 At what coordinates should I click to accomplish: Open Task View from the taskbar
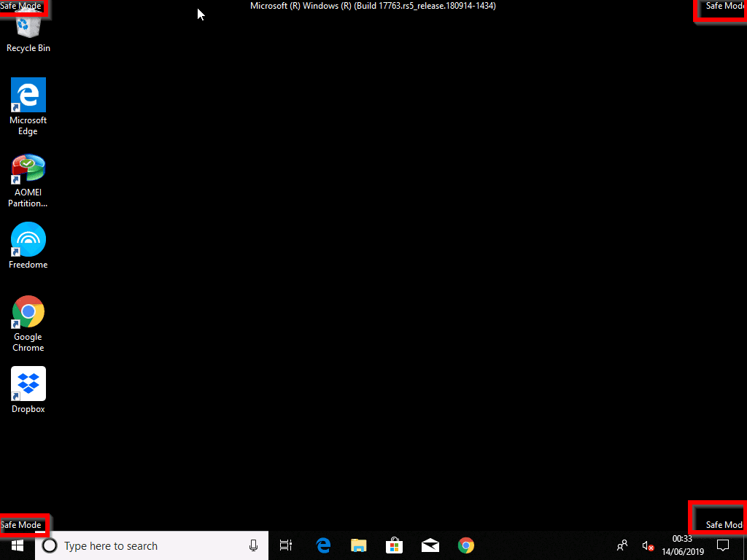[286, 545]
